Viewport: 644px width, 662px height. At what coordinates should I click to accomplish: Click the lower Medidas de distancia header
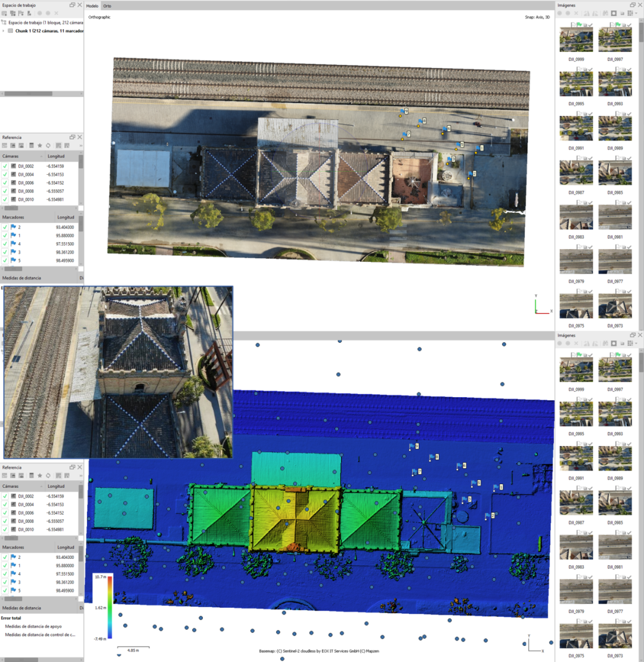coord(39,608)
